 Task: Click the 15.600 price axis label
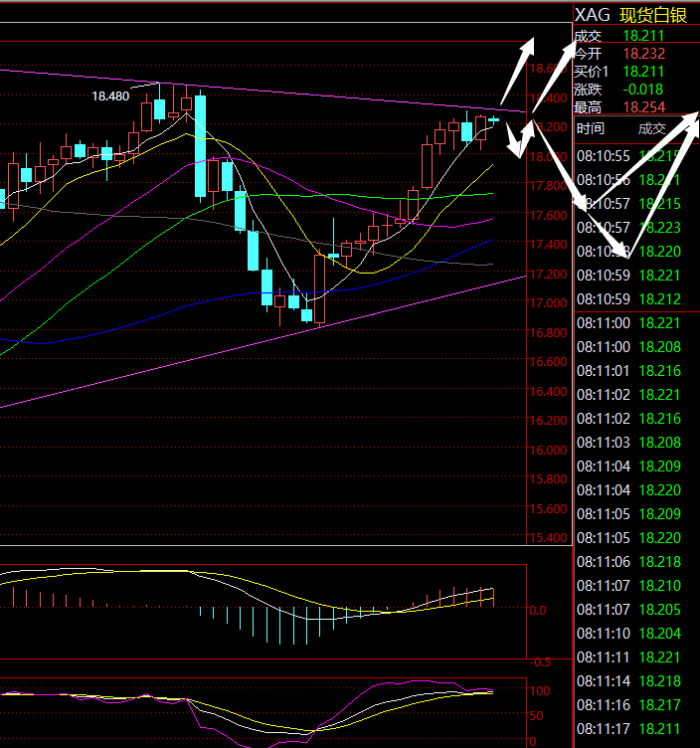[x=549, y=508]
